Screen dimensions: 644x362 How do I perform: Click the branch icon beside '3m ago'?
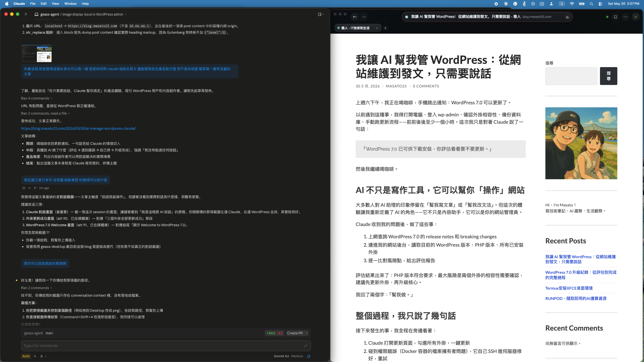point(35,188)
